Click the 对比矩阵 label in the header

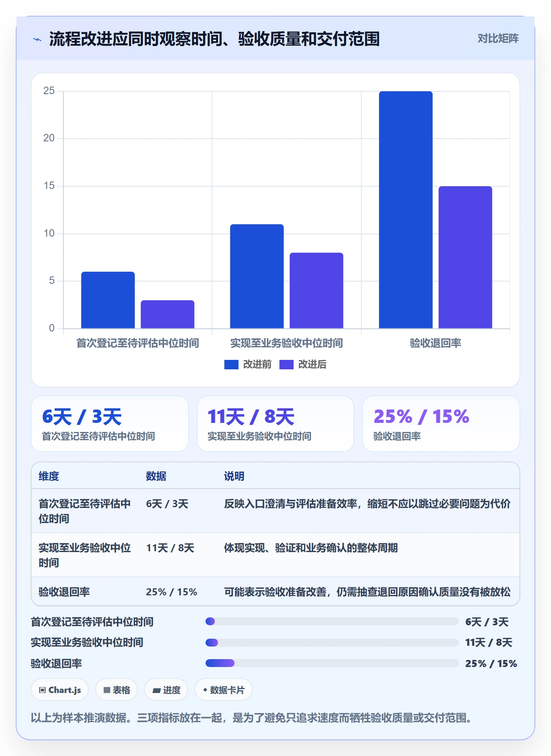coord(498,38)
